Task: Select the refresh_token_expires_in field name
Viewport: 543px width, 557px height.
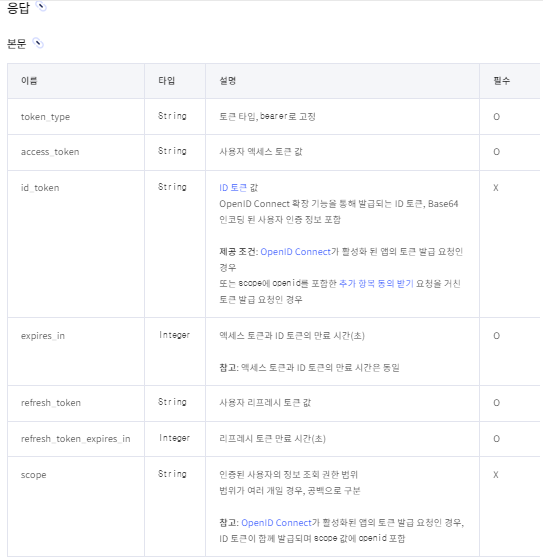Action: pos(75,439)
